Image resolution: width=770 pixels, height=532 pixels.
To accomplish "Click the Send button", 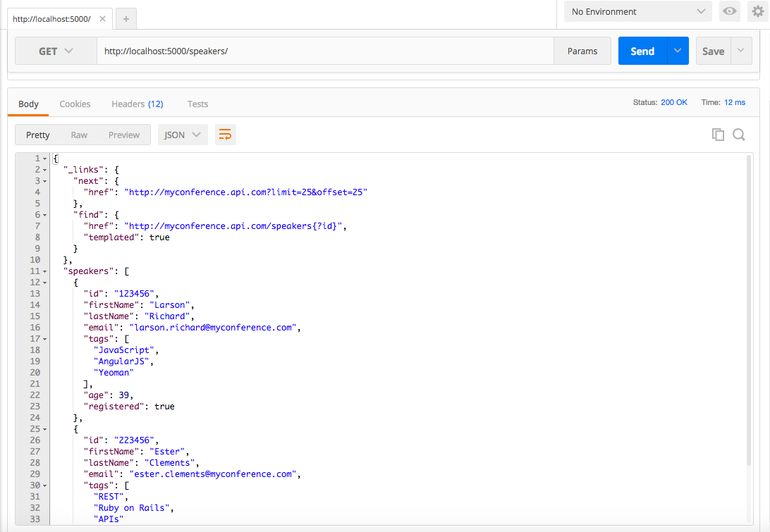I will click(x=642, y=50).
